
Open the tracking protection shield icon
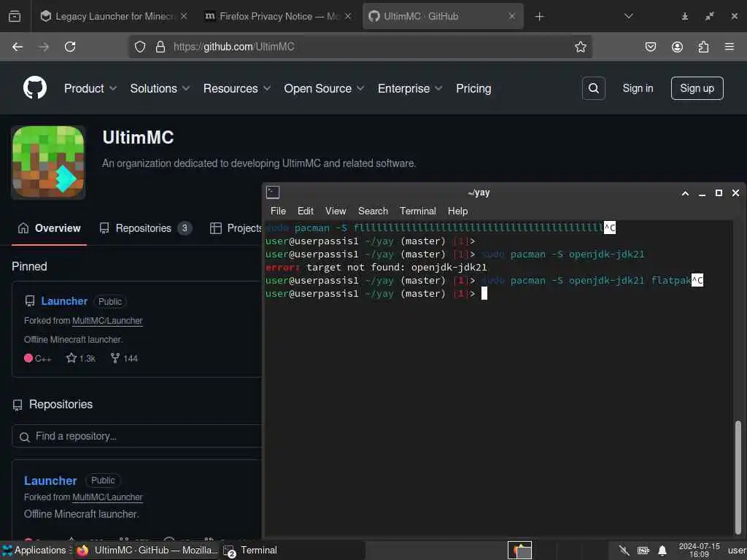pos(139,47)
